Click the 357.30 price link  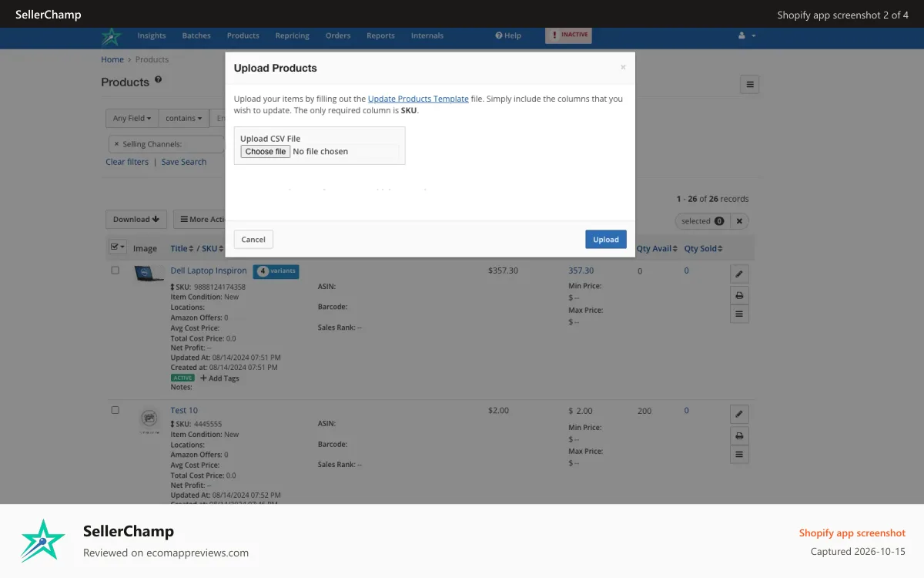(x=581, y=271)
